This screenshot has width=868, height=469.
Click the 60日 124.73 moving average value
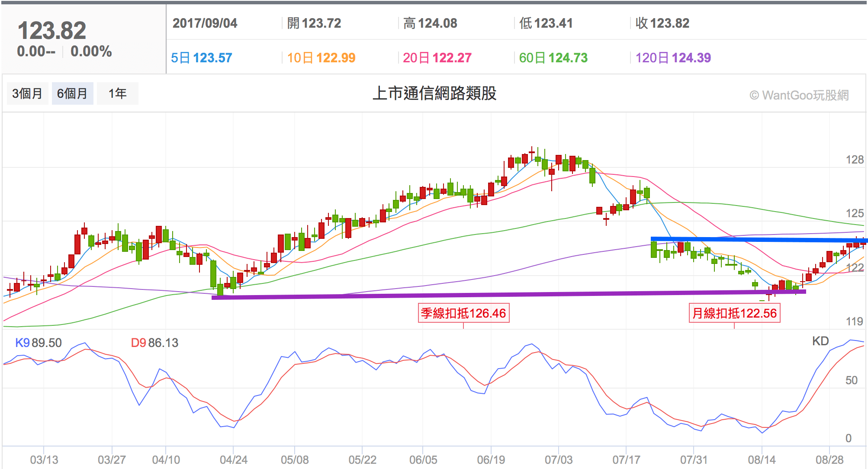click(553, 58)
